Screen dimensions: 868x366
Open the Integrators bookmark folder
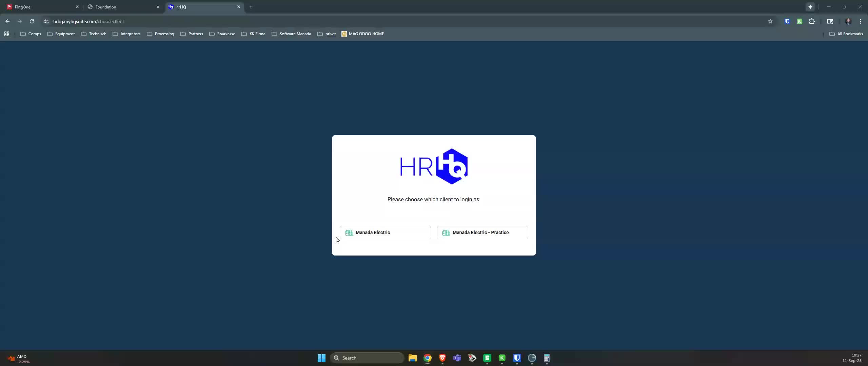pyautogui.click(x=126, y=34)
